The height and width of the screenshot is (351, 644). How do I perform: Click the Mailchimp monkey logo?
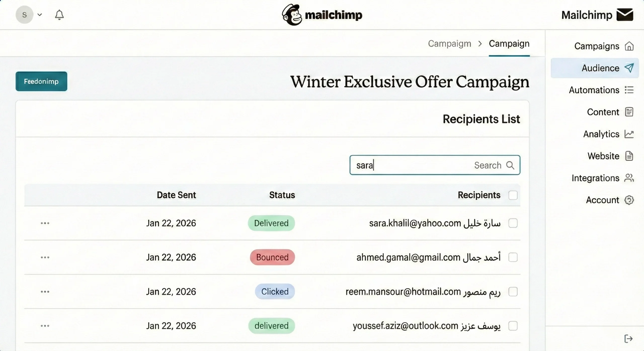pyautogui.click(x=292, y=15)
